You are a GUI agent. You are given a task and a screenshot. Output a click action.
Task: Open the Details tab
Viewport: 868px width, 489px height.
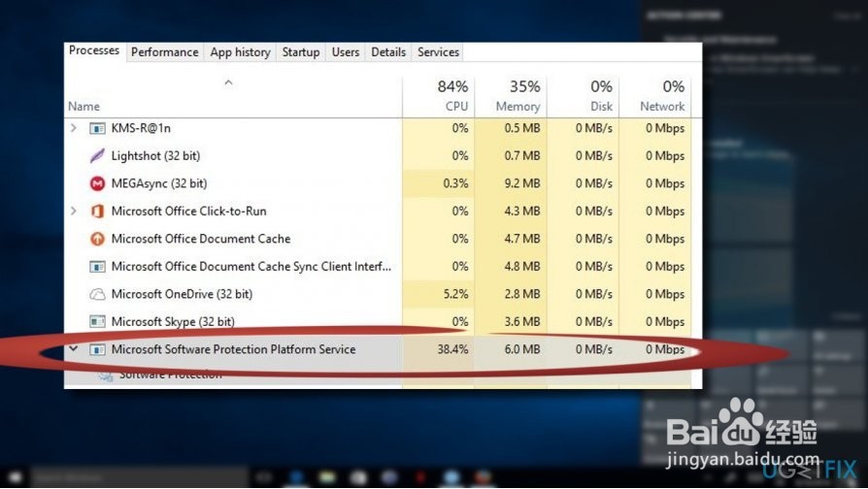coord(388,52)
